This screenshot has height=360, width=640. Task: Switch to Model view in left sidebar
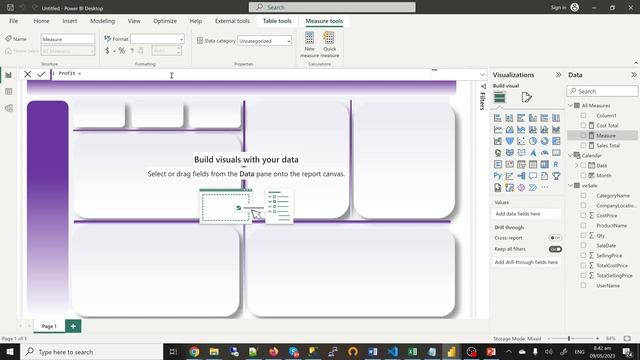pos(9,108)
